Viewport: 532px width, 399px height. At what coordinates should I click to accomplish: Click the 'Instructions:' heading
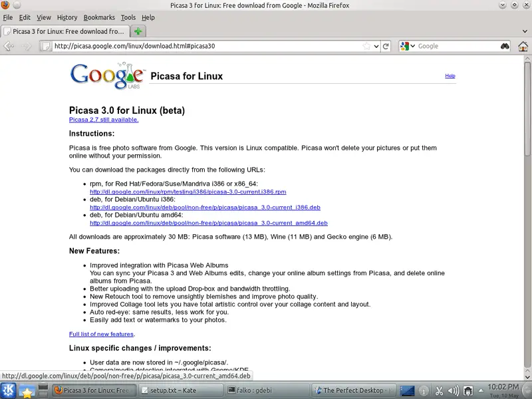pyautogui.click(x=92, y=134)
